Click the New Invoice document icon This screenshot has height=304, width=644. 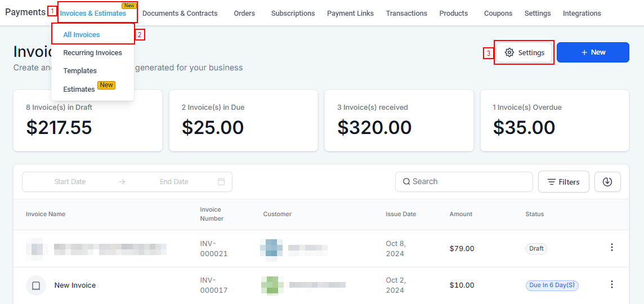pos(36,285)
